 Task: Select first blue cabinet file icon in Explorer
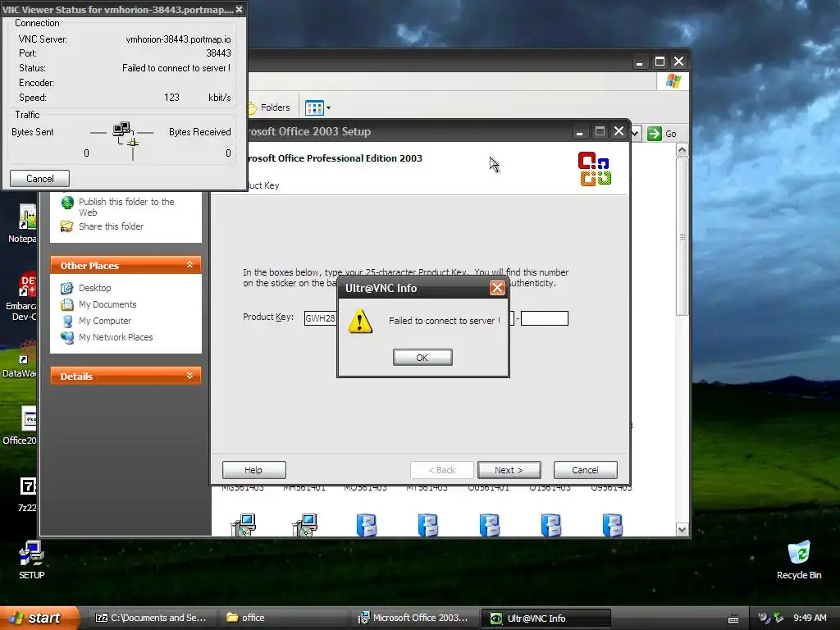click(x=367, y=524)
